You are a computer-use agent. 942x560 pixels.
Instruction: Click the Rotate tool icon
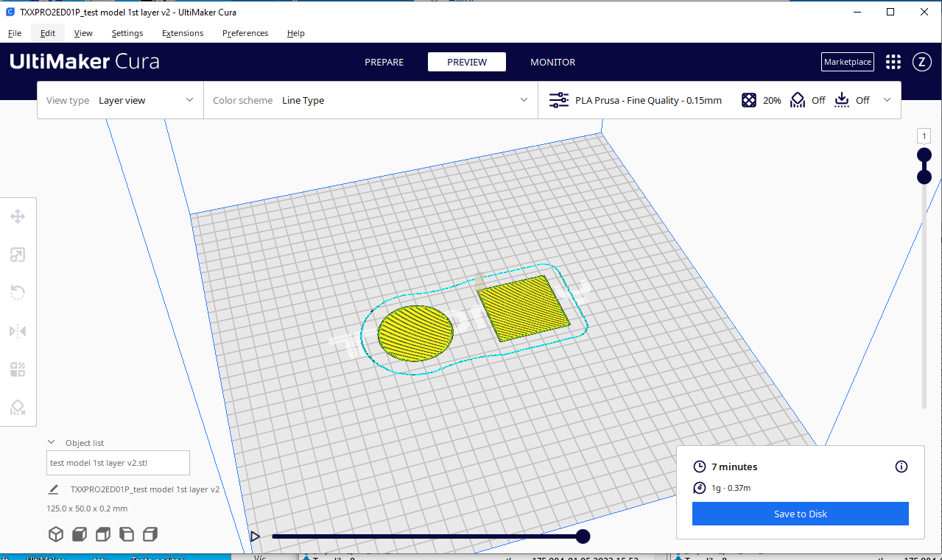[x=18, y=293]
